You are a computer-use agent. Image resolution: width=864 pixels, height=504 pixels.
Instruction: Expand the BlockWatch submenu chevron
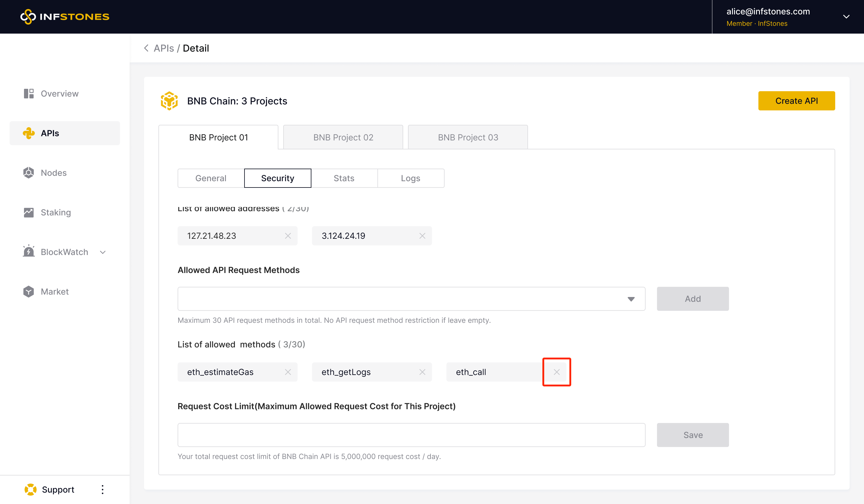[103, 252]
